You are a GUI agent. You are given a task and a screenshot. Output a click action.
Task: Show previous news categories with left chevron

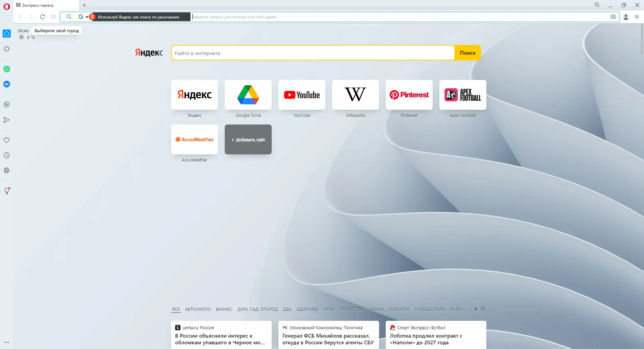tap(470, 309)
